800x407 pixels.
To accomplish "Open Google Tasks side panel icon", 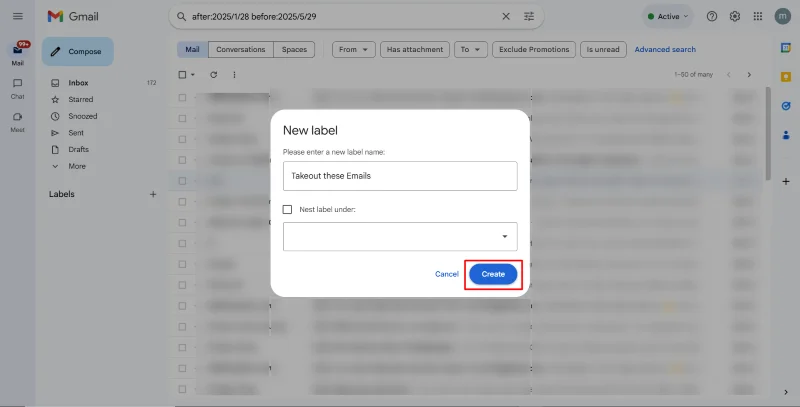I will click(x=786, y=106).
